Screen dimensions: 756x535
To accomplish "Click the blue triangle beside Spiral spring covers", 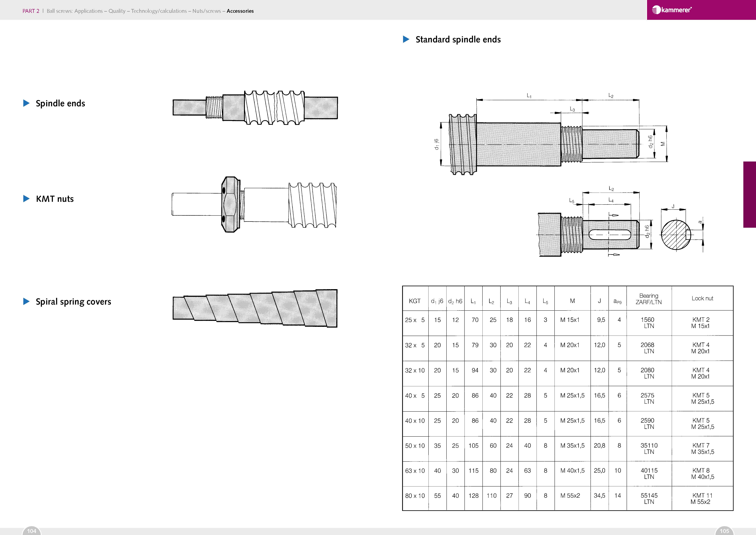I will pyautogui.click(x=26, y=301).
